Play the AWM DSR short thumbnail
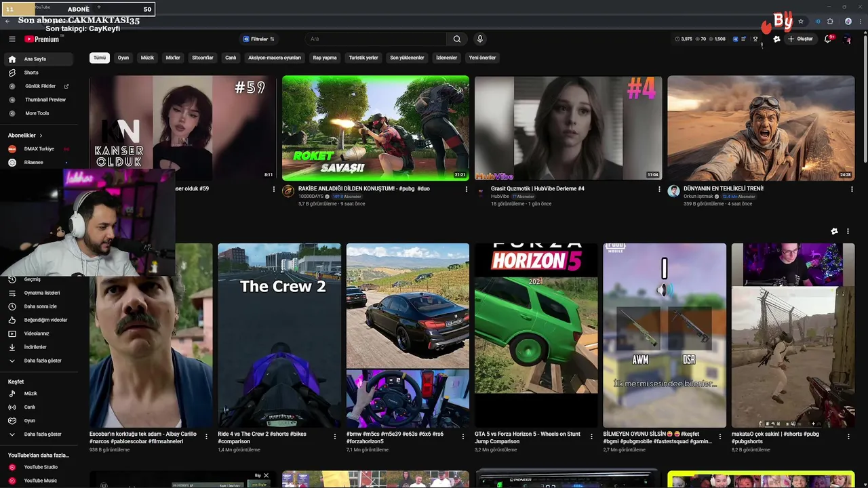The width and height of the screenshot is (868, 488). [665, 335]
